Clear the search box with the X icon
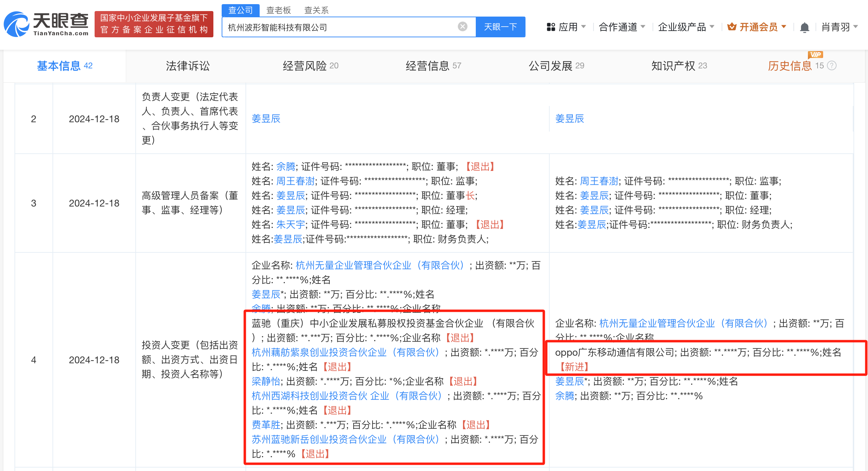This screenshot has width=868, height=471. coord(462,27)
